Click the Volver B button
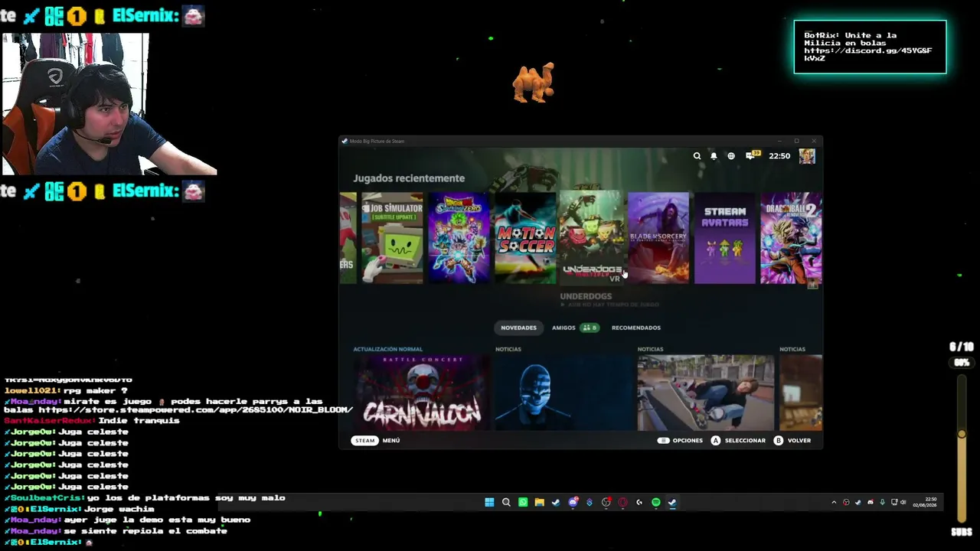 coord(792,440)
